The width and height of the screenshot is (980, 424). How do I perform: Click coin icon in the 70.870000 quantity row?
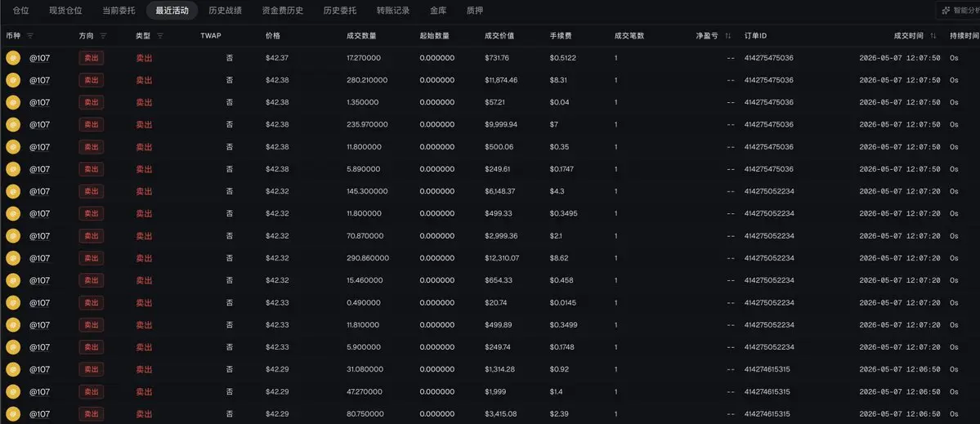pos(13,236)
